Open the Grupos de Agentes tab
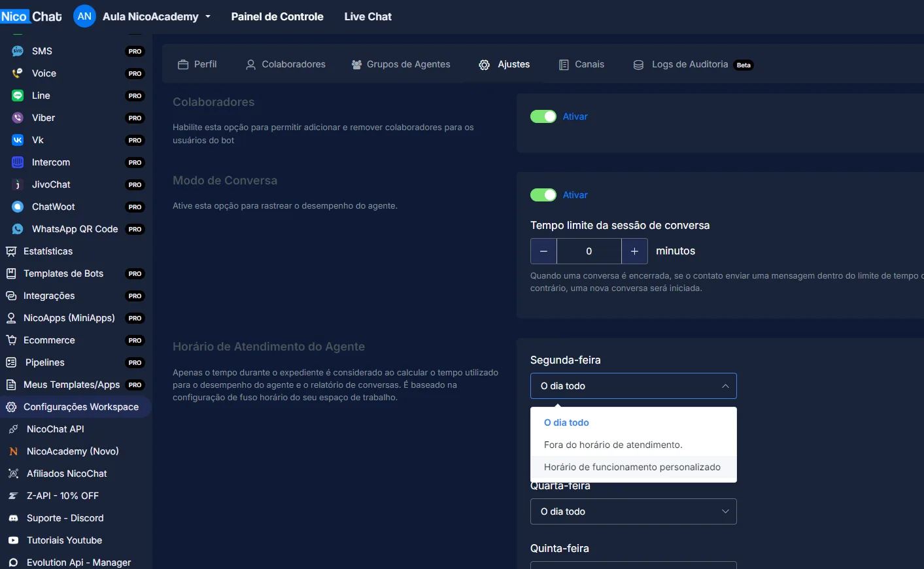Screen dimensions: 924x569 [401, 64]
